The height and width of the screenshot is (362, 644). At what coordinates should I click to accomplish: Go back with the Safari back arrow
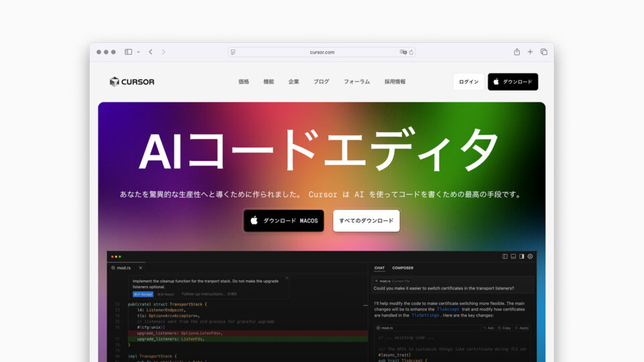[x=151, y=52]
